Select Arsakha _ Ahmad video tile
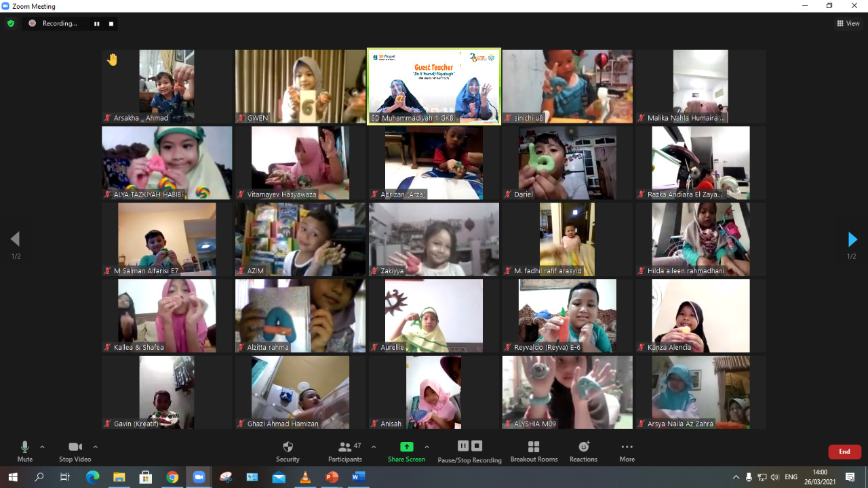The height and width of the screenshot is (488, 868). [x=167, y=86]
